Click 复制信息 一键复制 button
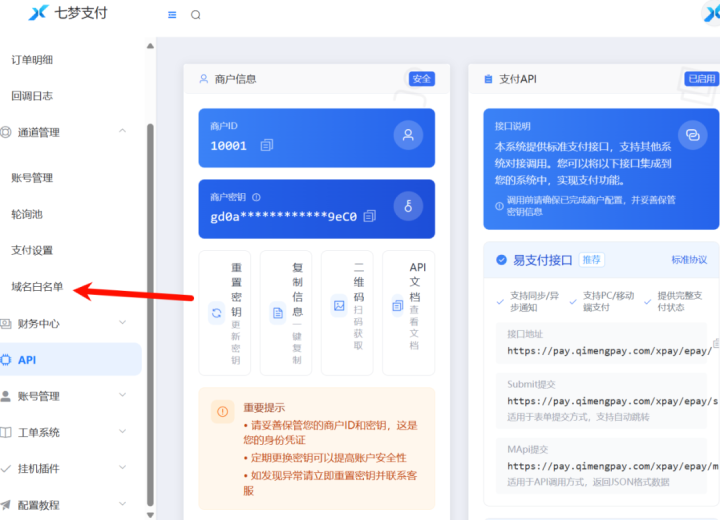The image size is (720, 520). 286,313
